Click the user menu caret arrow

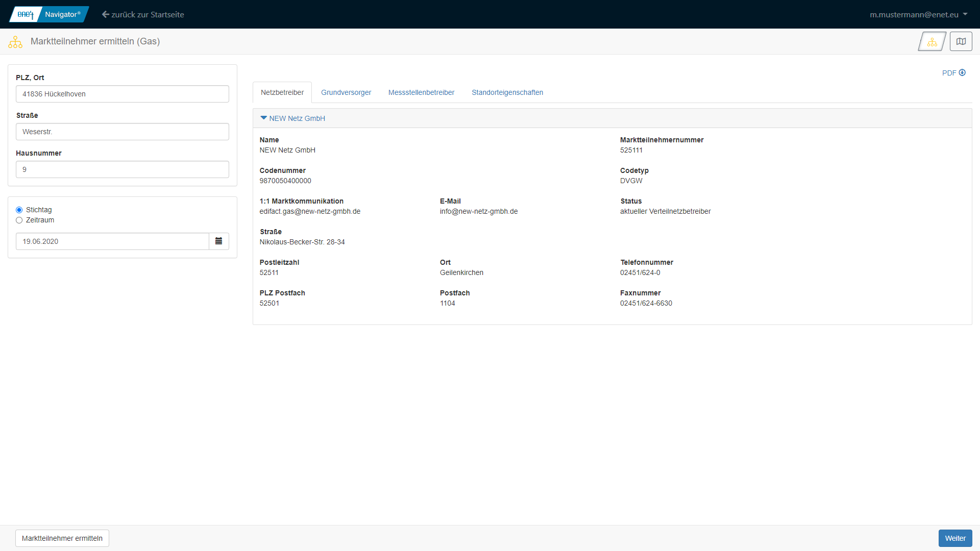(x=965, y=14)
